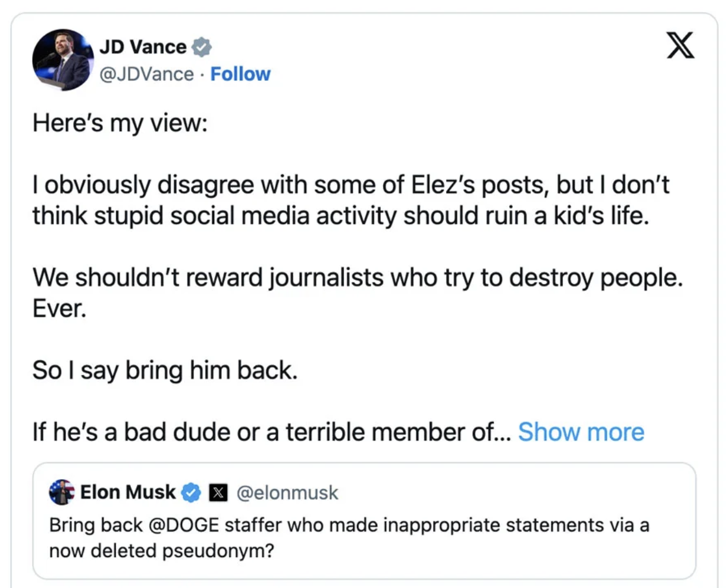
Task: Open the @elonmusk handle link
Action: pos(287,493)
